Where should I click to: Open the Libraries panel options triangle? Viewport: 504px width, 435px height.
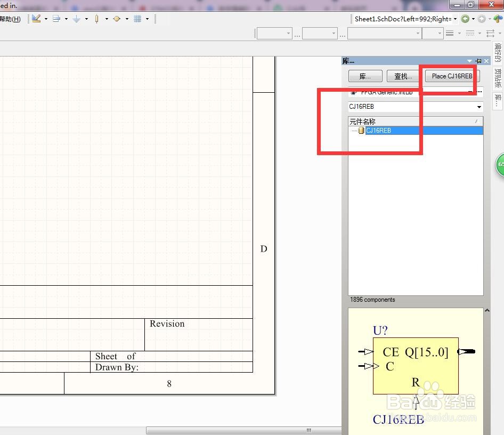click(x=469, y=61)
